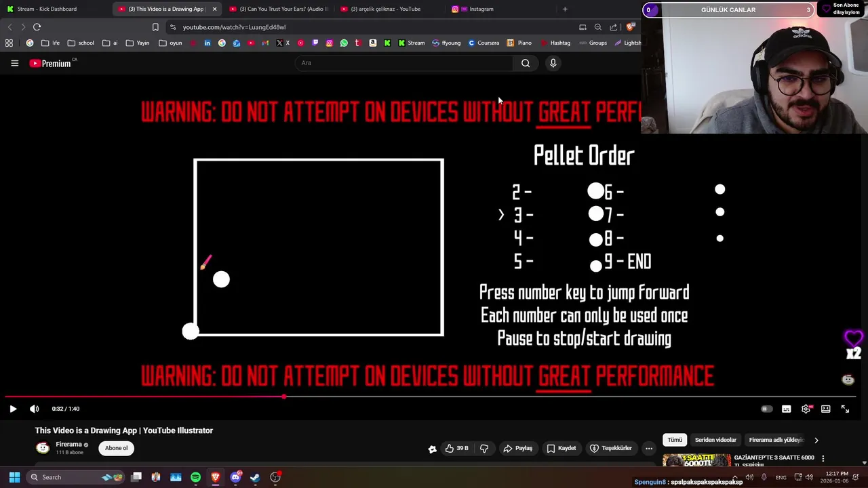Viewport: 868px width, 488px height.
Task: Open Spotify from the taskbar
Action: click(195, 477)
